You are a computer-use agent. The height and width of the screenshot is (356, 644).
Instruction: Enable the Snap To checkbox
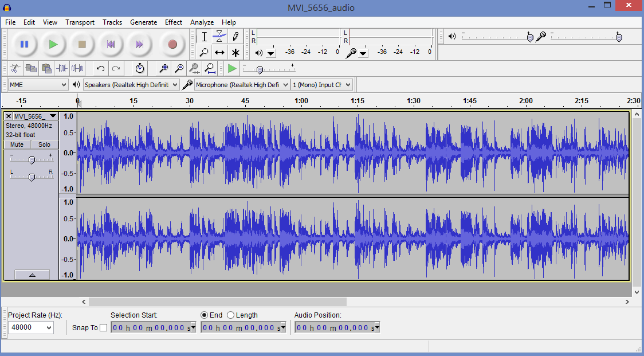pyautogui.click(x=103, y=327)
